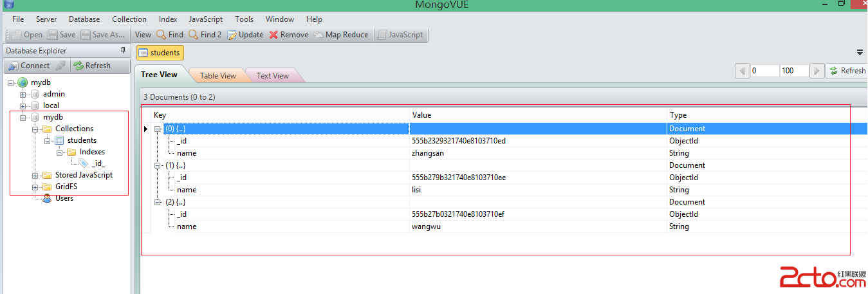Image resolution: width=868 pixels, height=294 pixels.
Task: Click the Remove red X button
Action: (x=289, y=35)
